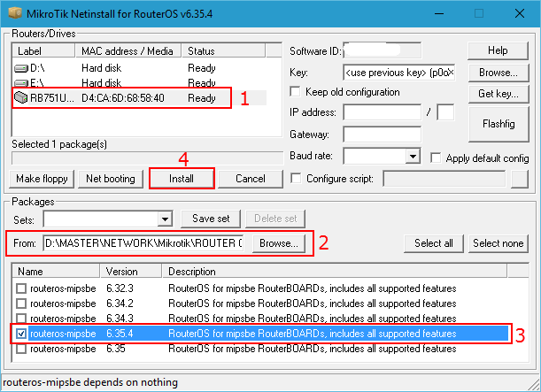Click the Label column header
Viewport: 541px width, 392px height.
point(43,51)
